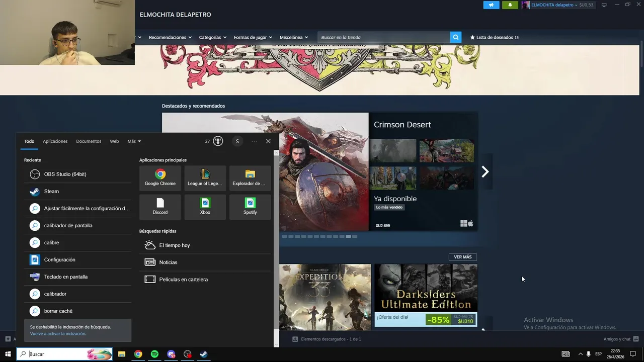Launch Spotify tile in top apps

click(250, 207)
